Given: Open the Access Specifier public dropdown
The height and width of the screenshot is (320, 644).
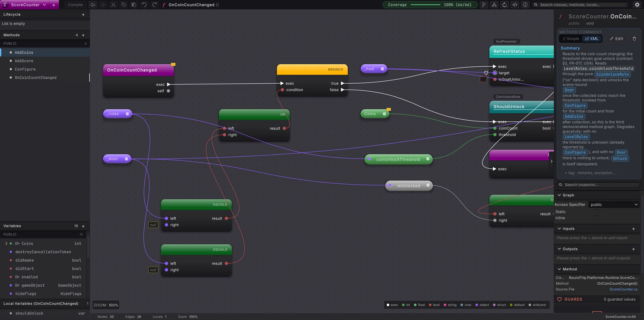Looking at the screenshot, I should (x=613, y=205).
